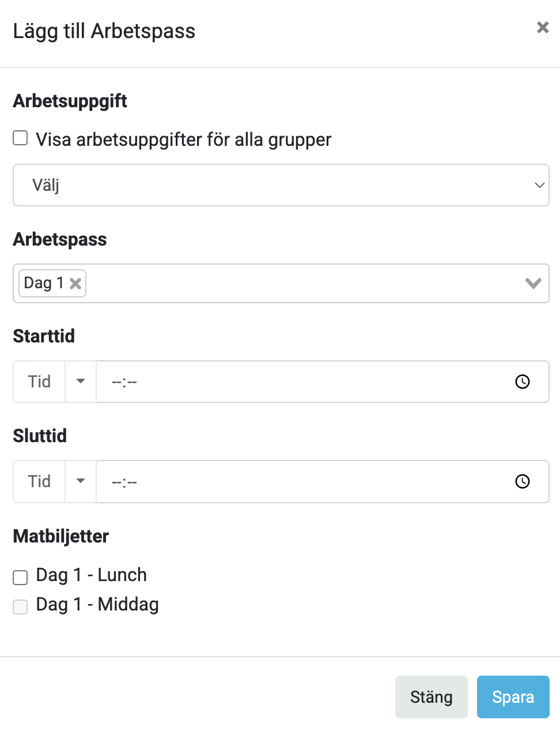Click the caret beside Sluttid Tid
Viewport: 560px width, 731px height.
[81, 481]
